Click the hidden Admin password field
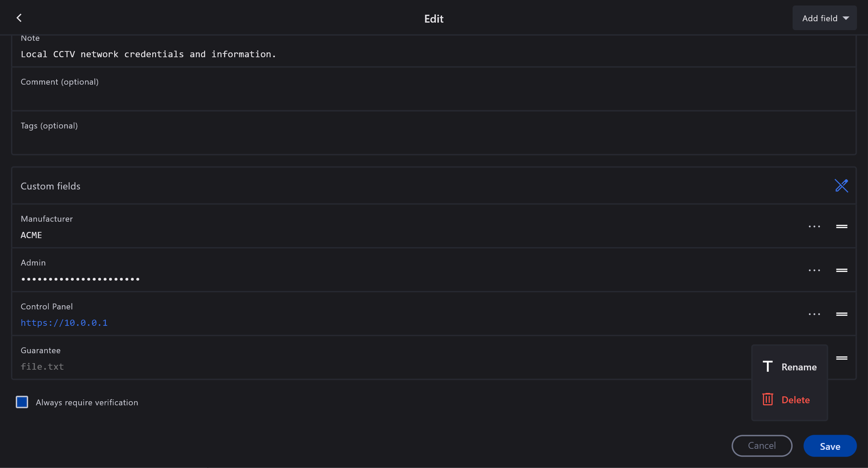This screenshot has height=468, width=868. tap(80, 279)
